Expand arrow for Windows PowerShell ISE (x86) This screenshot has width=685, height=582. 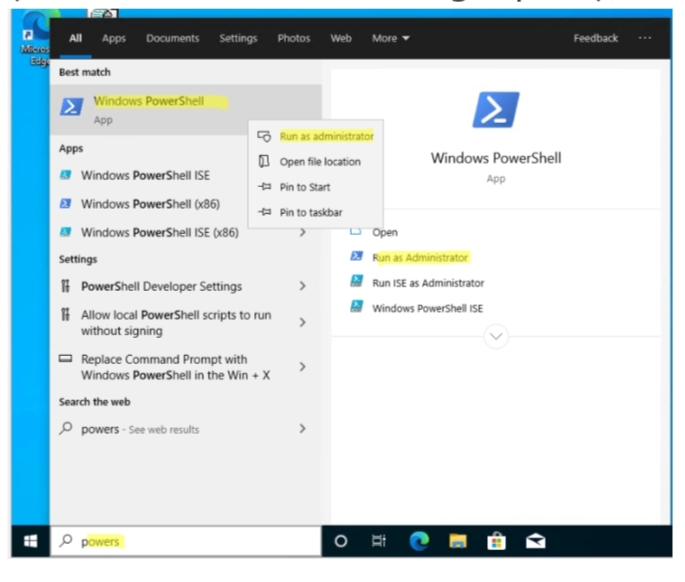[302, 232]
